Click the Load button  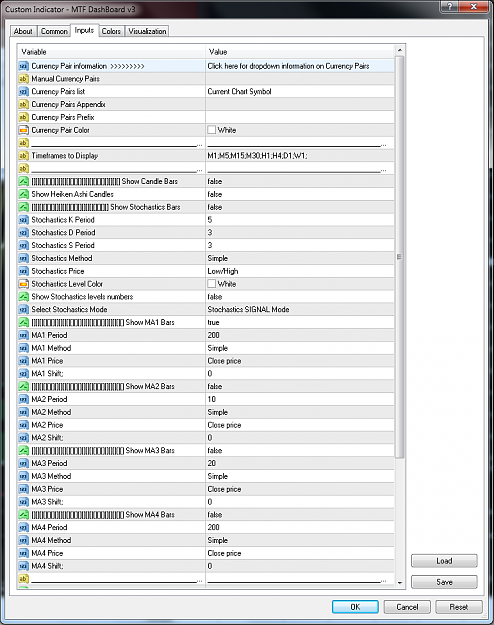coord(444,561)
